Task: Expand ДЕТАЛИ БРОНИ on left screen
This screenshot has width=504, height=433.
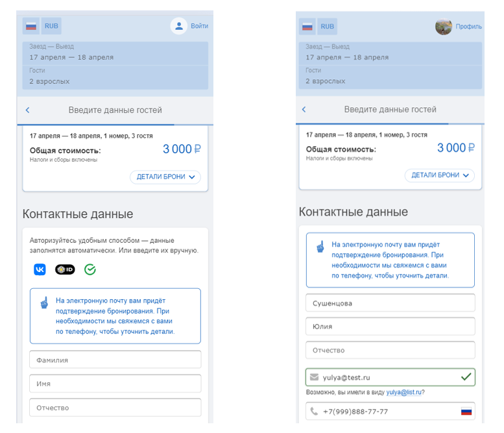Action: coord(165,177)
